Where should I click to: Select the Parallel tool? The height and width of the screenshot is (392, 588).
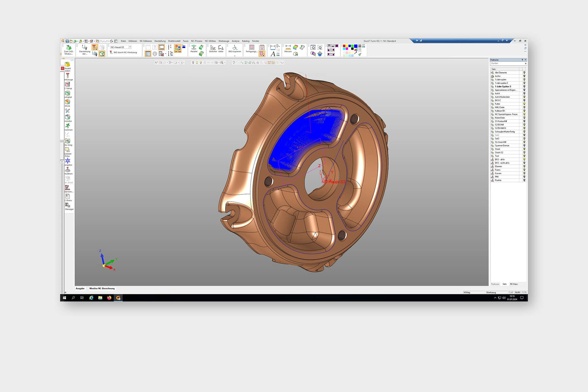tap(194, 49)
